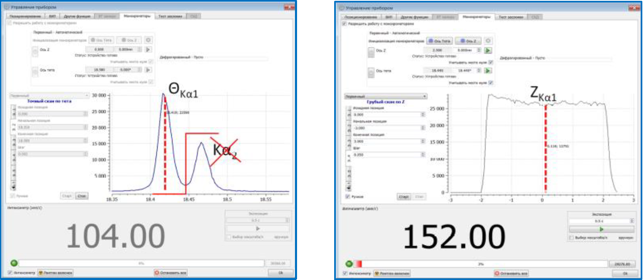Click the Шаг spinner arrows in the Z-scan window
Screen dimensions: 644x280
coord(422,155)
